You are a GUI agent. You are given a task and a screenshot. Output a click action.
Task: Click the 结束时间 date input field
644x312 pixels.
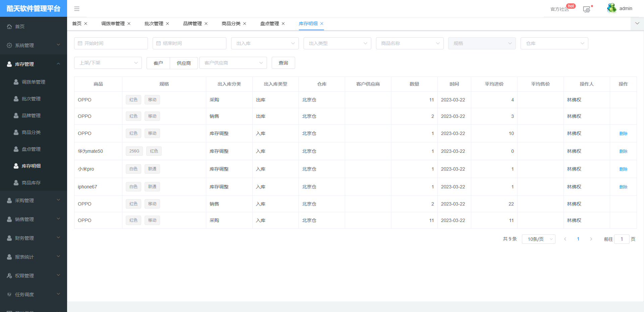190,43
